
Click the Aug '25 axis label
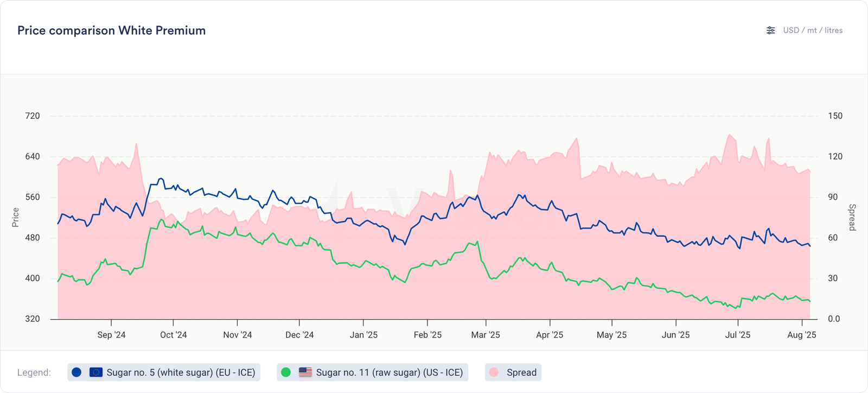801,335
